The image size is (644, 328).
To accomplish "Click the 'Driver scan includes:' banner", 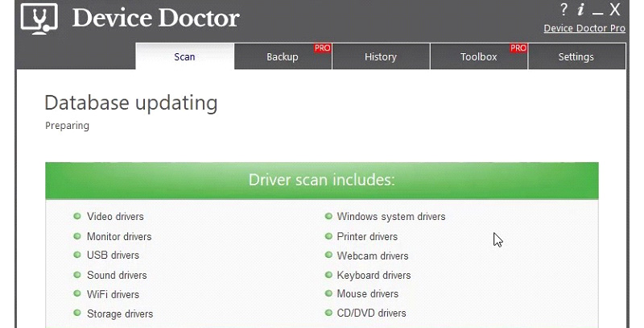I will (x=321, y=180).
